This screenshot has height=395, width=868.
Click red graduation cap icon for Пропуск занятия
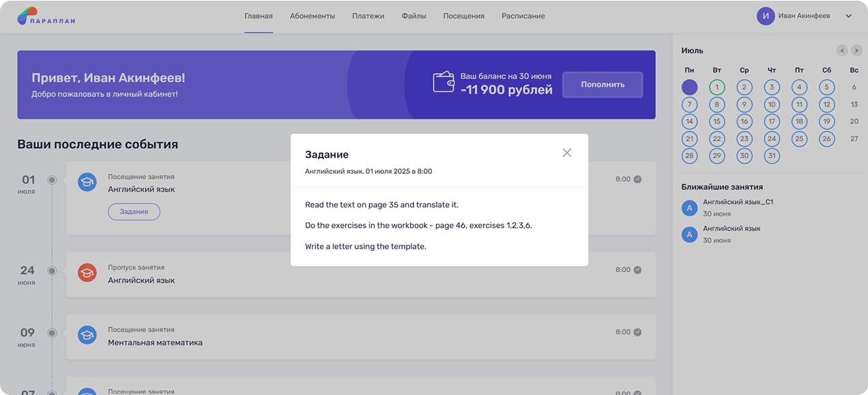tap(87, 273)
